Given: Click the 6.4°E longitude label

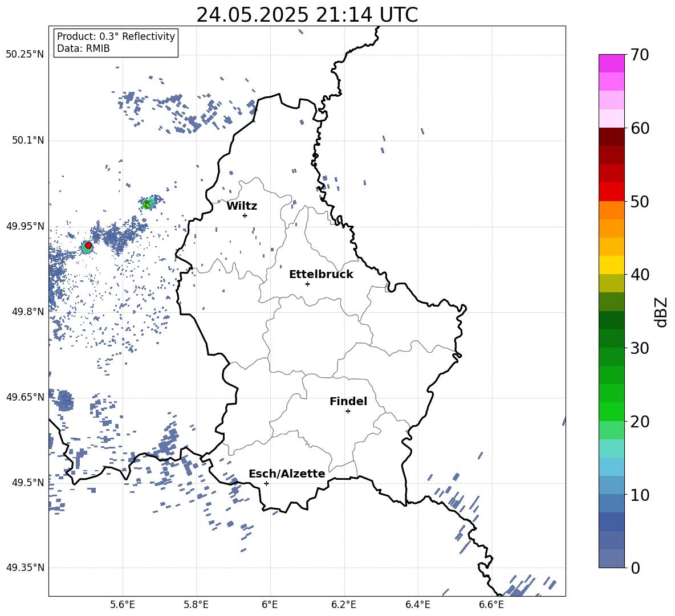Looking at the screenshot, I should tap(417, 605).
